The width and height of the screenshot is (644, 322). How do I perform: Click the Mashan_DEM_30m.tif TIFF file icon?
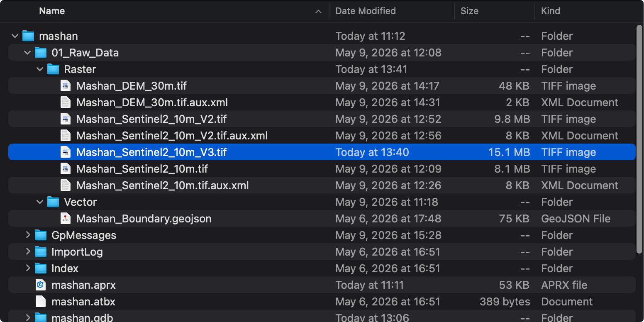point(65,86)
